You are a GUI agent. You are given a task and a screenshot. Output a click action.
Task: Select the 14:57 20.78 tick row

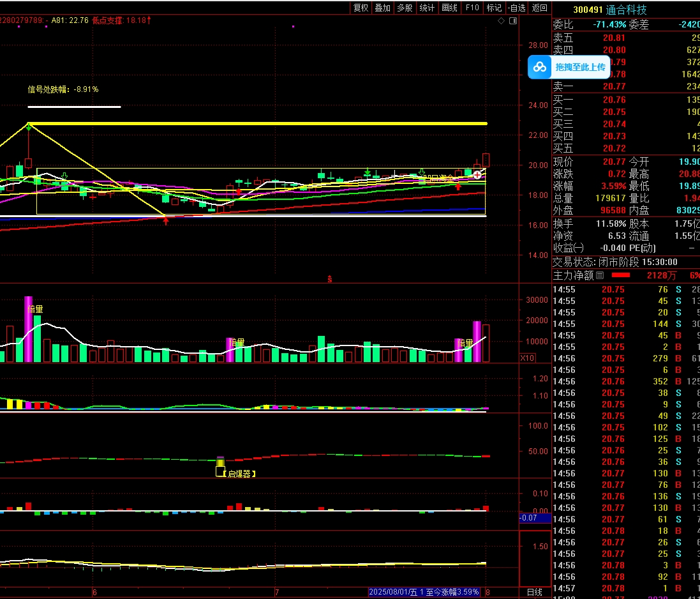point(626,588)
